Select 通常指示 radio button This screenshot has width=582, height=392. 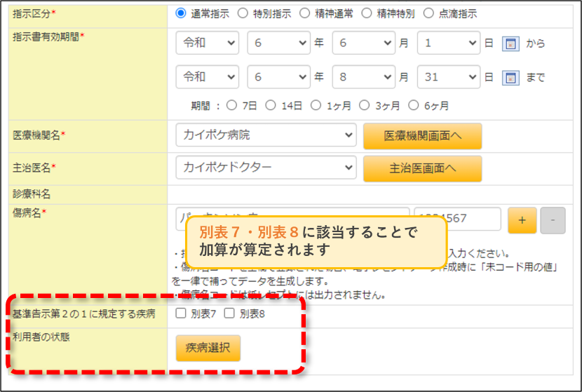(x=181, y=13)
